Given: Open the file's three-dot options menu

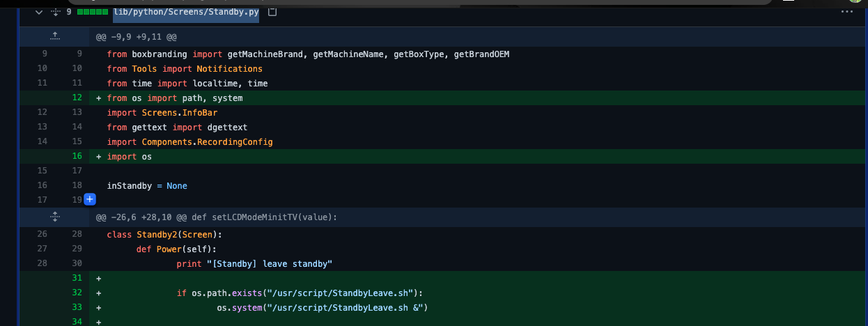Looking at the screenshot, I should click(846, 12).
